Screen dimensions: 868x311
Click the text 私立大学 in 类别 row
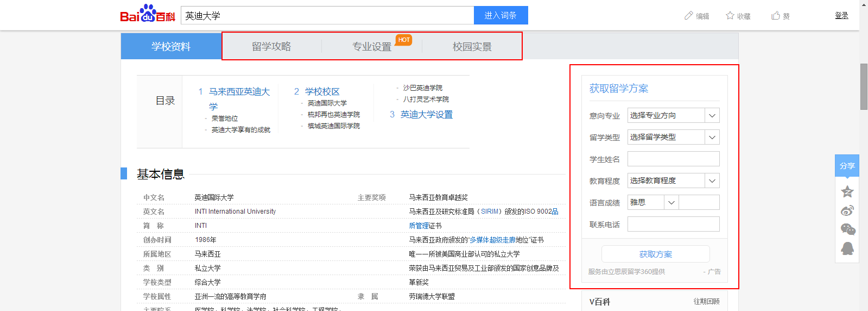(x=207, y=268)
